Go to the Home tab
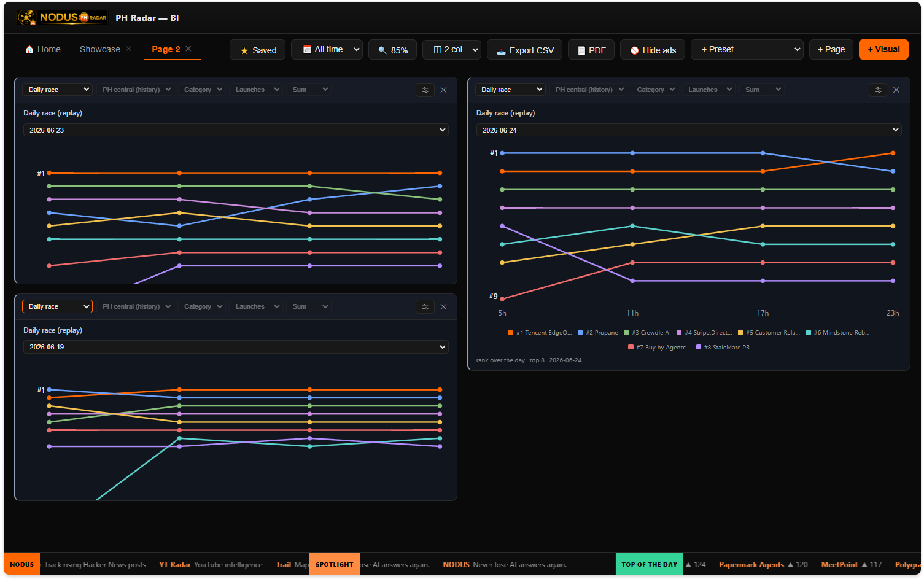 point(43,49)
